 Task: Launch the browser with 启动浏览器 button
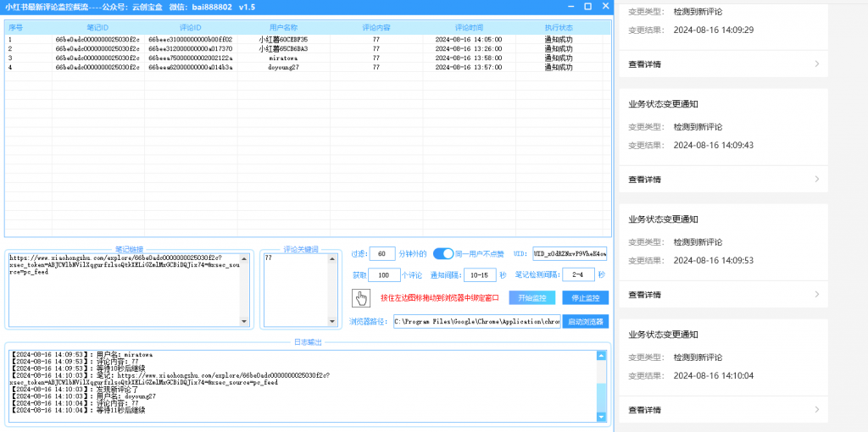coord(586,322)
